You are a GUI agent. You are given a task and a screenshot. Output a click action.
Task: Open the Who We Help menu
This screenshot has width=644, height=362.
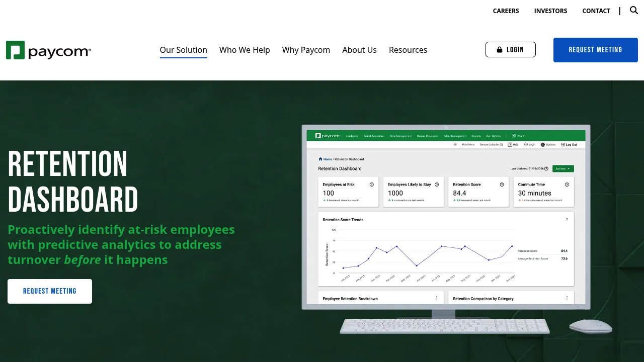(245, 50)
